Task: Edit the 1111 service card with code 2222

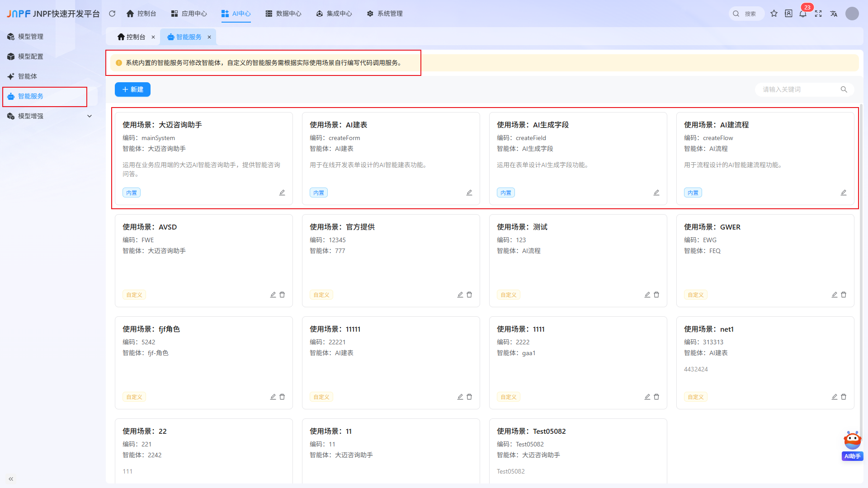Action: coord(647,397)
